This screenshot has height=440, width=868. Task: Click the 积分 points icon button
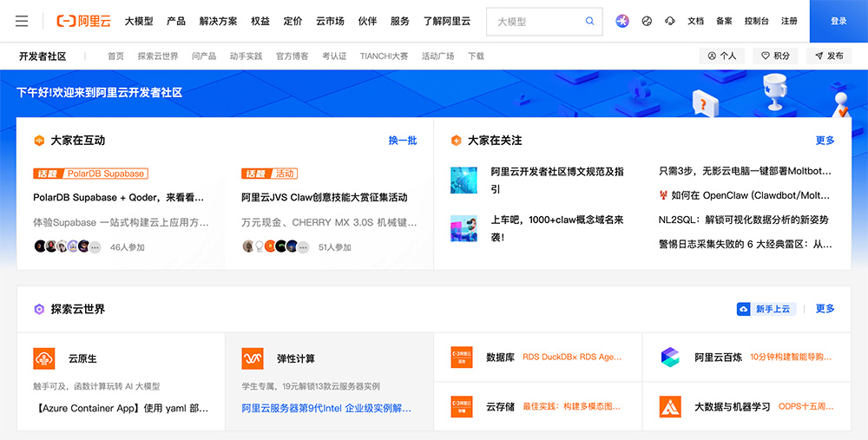(775, 56)
